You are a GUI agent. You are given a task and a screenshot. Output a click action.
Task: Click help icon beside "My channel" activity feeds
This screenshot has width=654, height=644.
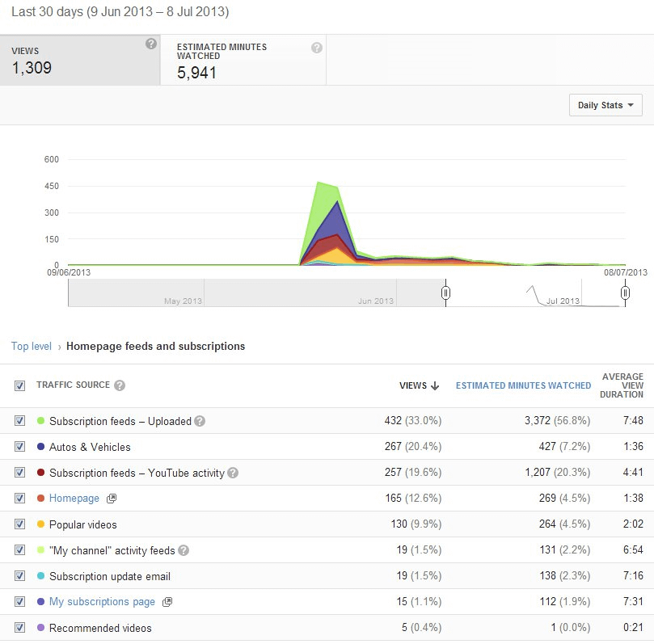tap(184, 550)
